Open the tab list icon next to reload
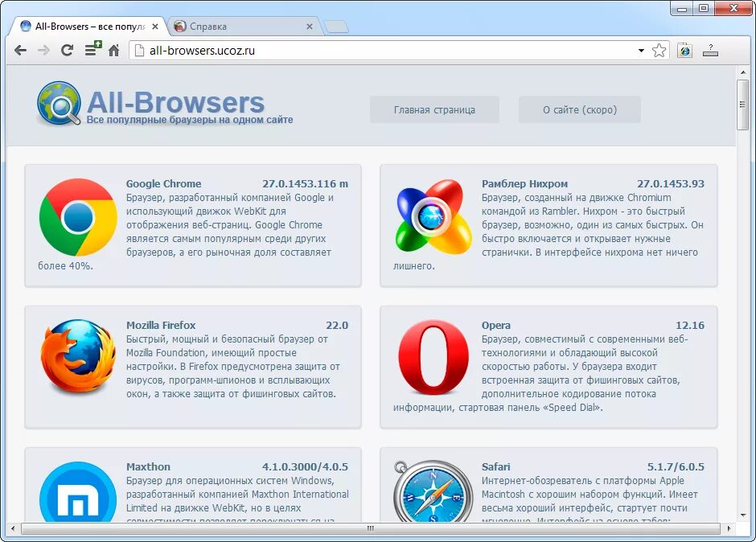The width and height of the screenshot is (756, 542). (x=92, y=49)
